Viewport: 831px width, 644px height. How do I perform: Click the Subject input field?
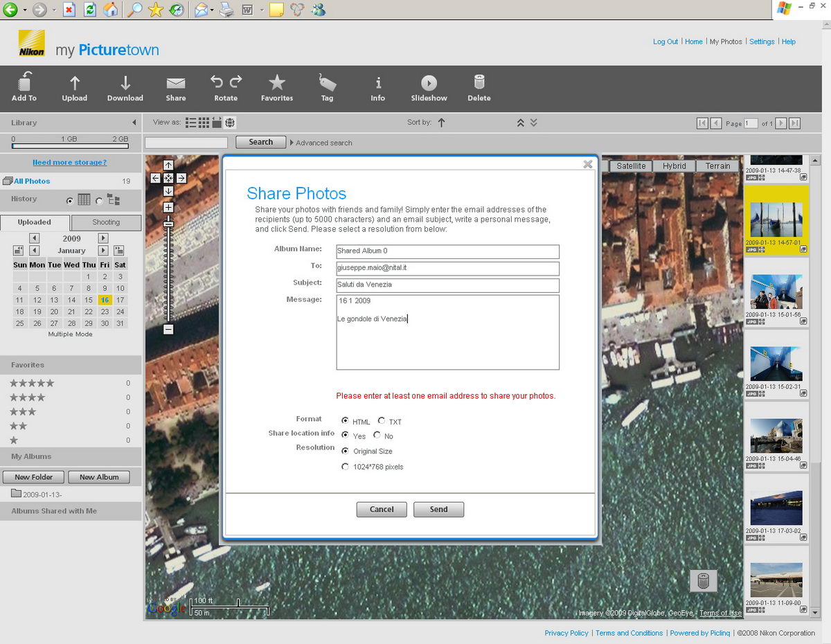(447, 285)
